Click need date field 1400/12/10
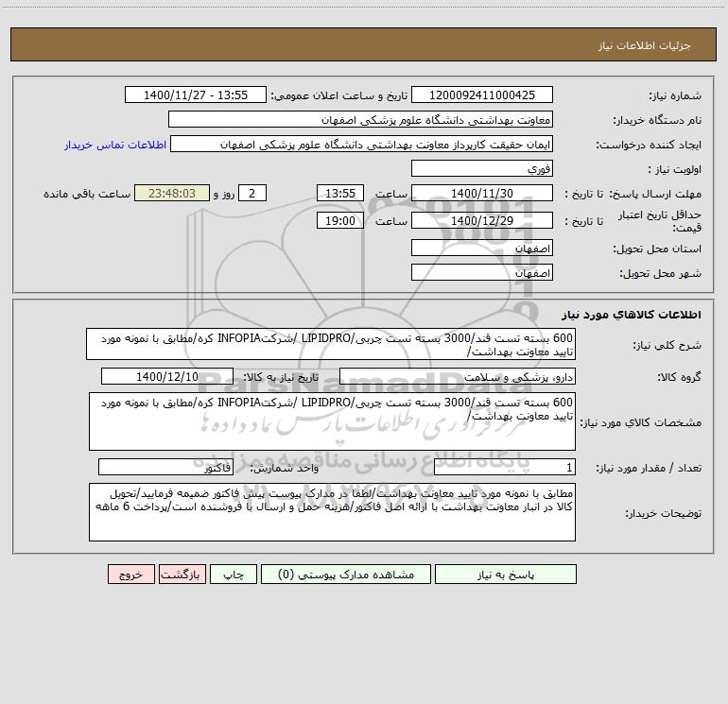 [167, 376]
